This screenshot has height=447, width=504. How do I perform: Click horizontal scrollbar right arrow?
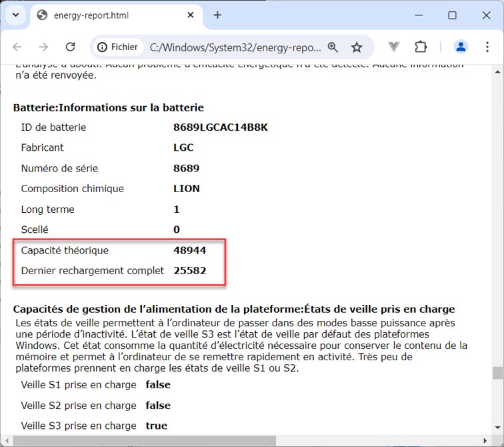tap(485, 440)
